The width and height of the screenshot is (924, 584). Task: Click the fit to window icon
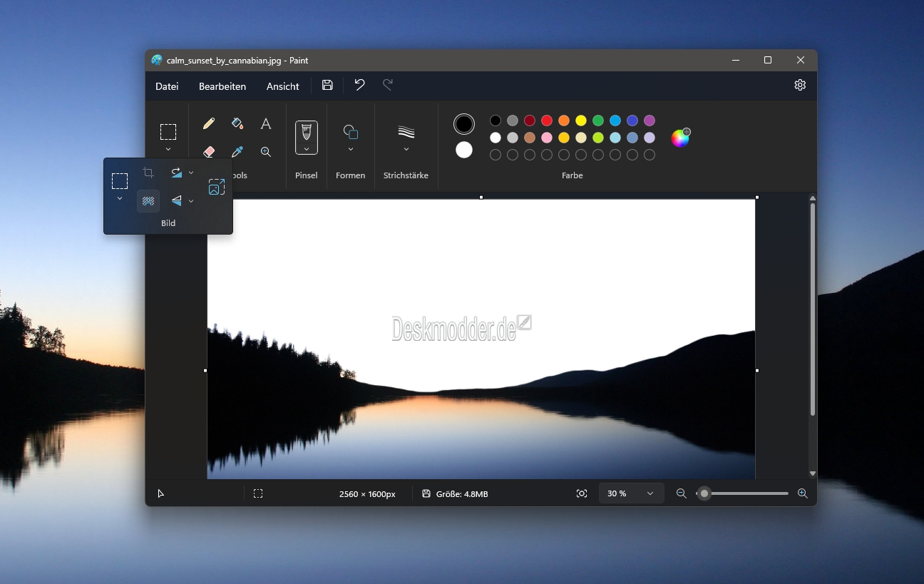[x=582, y=493]
